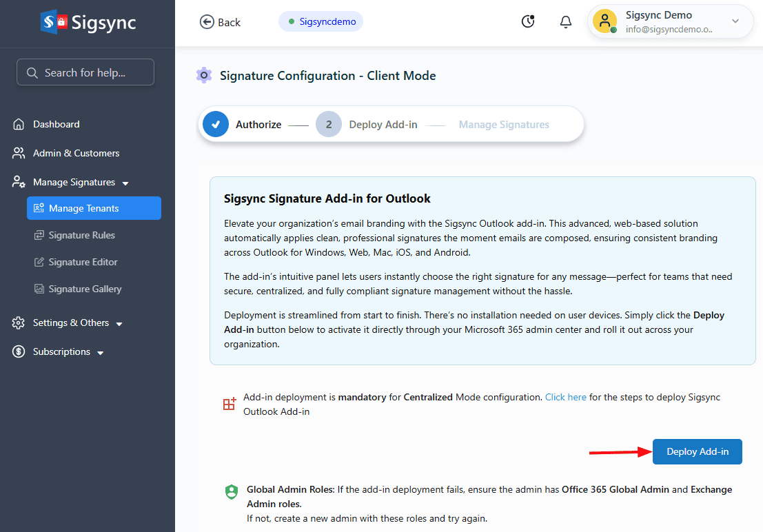Click the Signature Rules icon
This screenshot has height=532, width=763.
tap(39, 235)
